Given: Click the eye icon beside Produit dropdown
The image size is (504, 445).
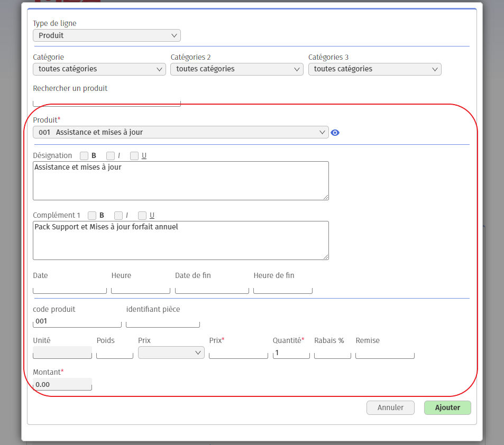Looking at the screenshot, I should tap(335, 133).
